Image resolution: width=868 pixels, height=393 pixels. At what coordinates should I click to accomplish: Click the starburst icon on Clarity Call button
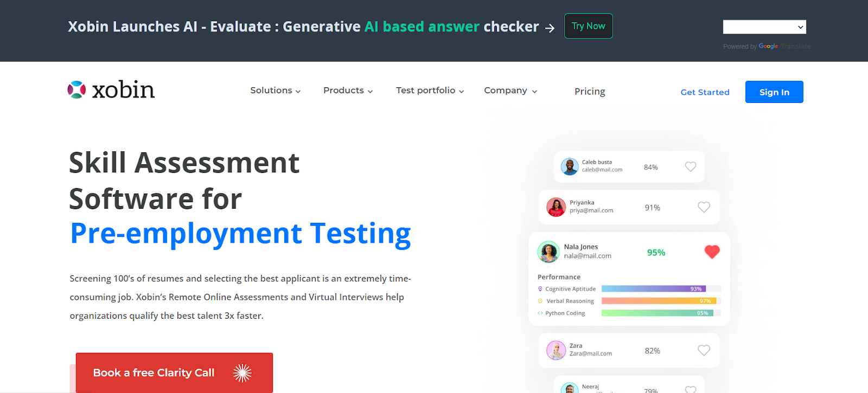(x=242, y=373)
